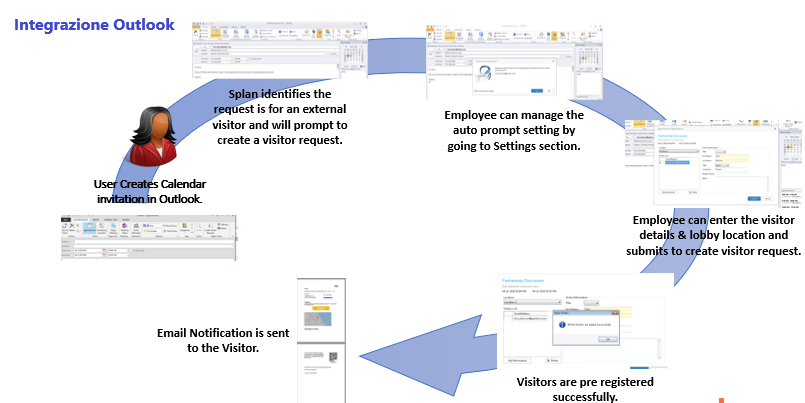
Task: Open Type dropdown in visitor registration form
Action: [x=721, y=165]
